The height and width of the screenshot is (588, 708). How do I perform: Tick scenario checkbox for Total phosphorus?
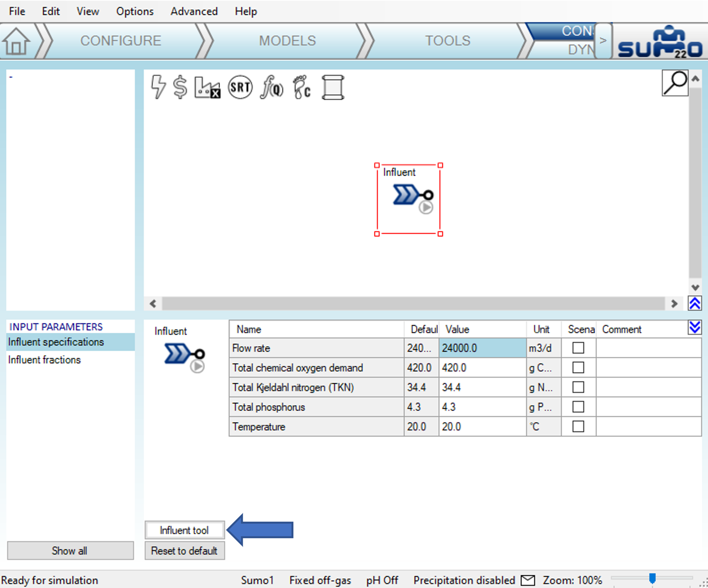click(x=578, y=407)
